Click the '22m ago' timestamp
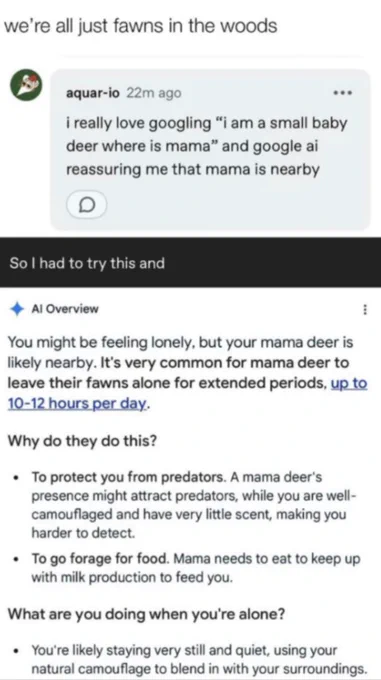This screenshot has height=680, width=381. coord(153,93)
